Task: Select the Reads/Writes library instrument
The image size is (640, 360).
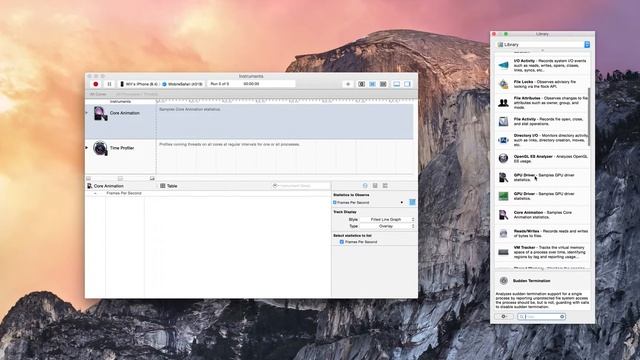Action: click(x=542, y=233)
